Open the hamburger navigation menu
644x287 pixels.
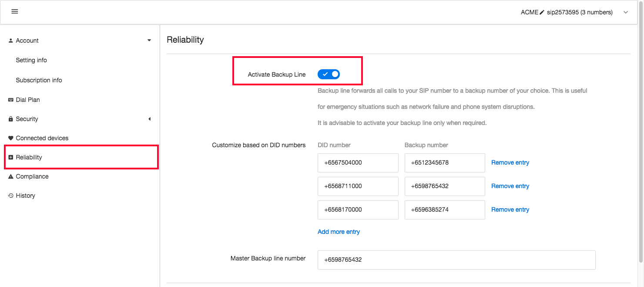tap(15, 12)
